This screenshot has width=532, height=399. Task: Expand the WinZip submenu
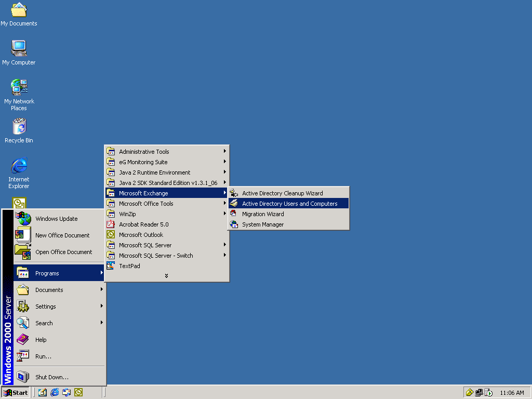pos(167,214)
